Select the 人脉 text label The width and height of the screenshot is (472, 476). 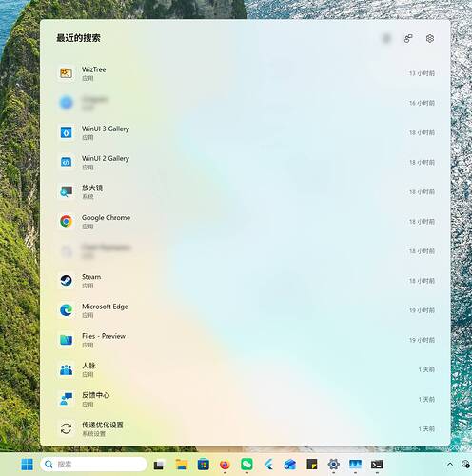click(88, 366)
